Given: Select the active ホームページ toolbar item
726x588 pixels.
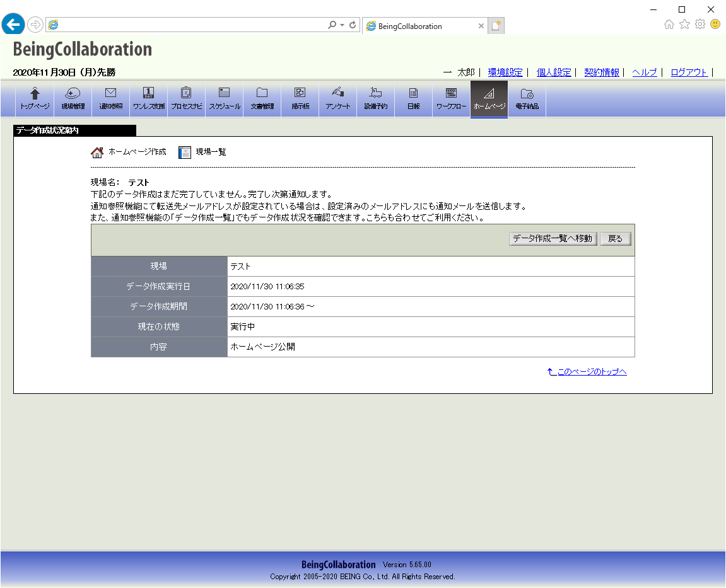Looking at the screenshot, I should point(489,99).
